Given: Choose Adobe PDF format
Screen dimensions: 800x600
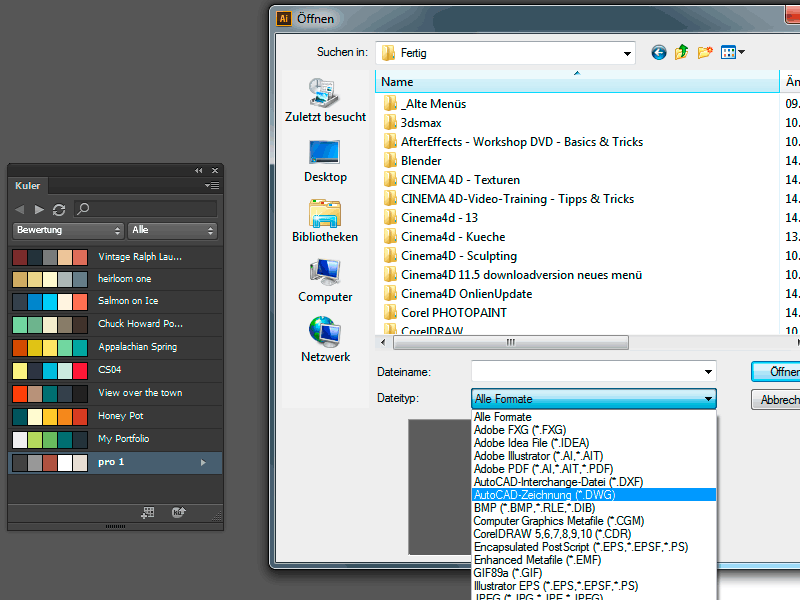Looking at the screenshot, I should [x=594, y=469].
